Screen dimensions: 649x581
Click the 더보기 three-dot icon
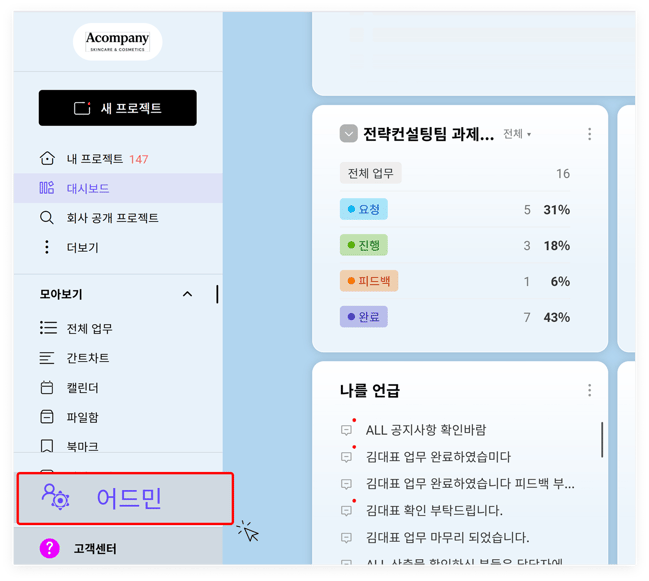click(47, 247)
